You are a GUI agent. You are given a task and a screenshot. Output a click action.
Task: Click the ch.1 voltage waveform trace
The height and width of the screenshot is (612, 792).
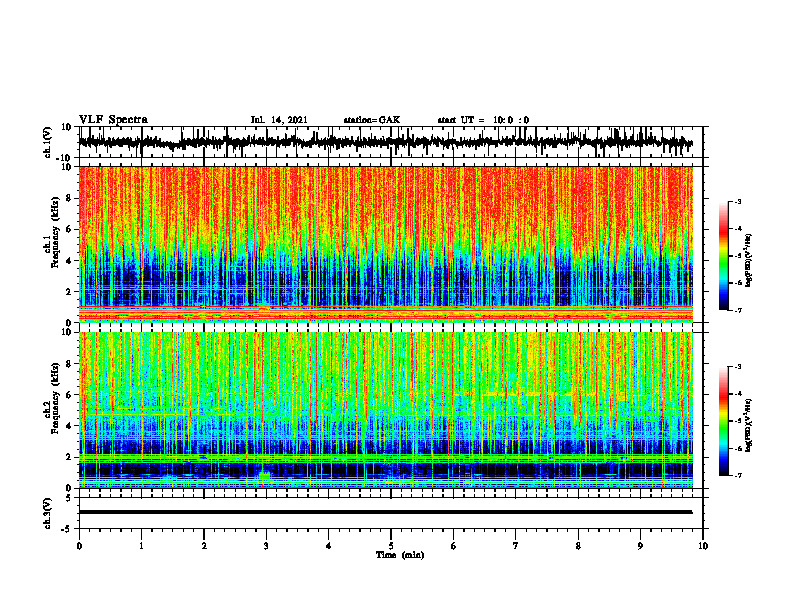pyautogui.click(x=385, y=142)
